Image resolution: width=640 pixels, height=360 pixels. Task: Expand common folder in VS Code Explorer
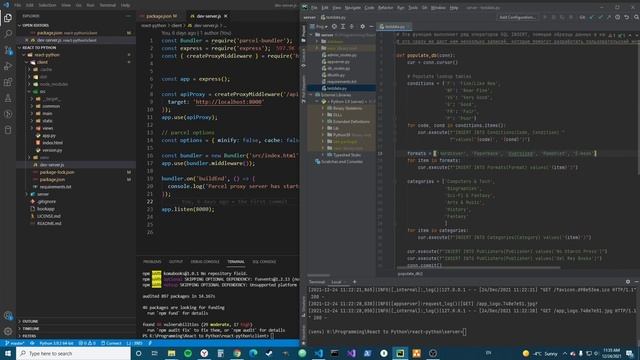[32, 106]
